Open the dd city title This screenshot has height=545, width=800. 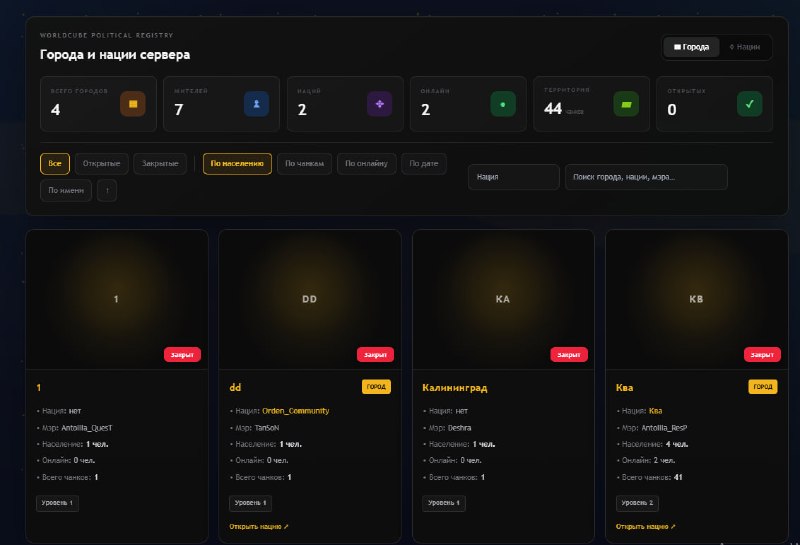pyautogui.click(x=235, y=388)
